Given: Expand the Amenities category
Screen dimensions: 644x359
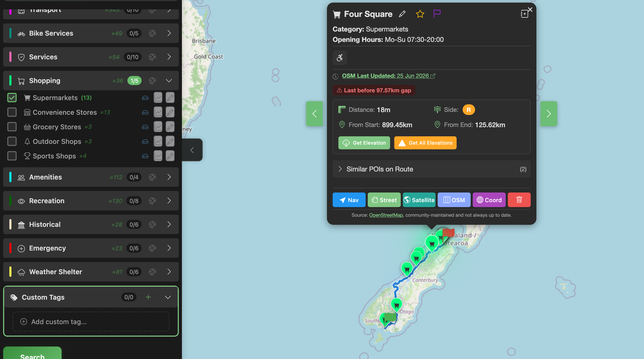Looking at the screenshot, I should pyautogui.click(x=169, y=177).
